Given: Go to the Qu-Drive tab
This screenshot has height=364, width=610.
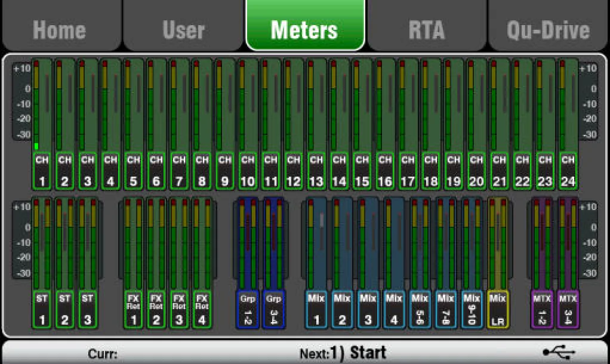Looking at the screenshot, I should pyautogui.click(x=548, y=26).
